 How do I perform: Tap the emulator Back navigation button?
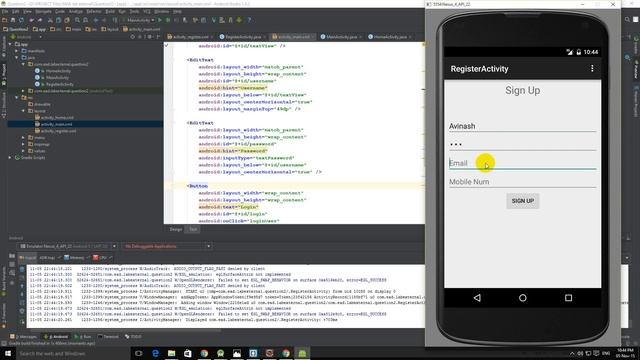point(477,298)
